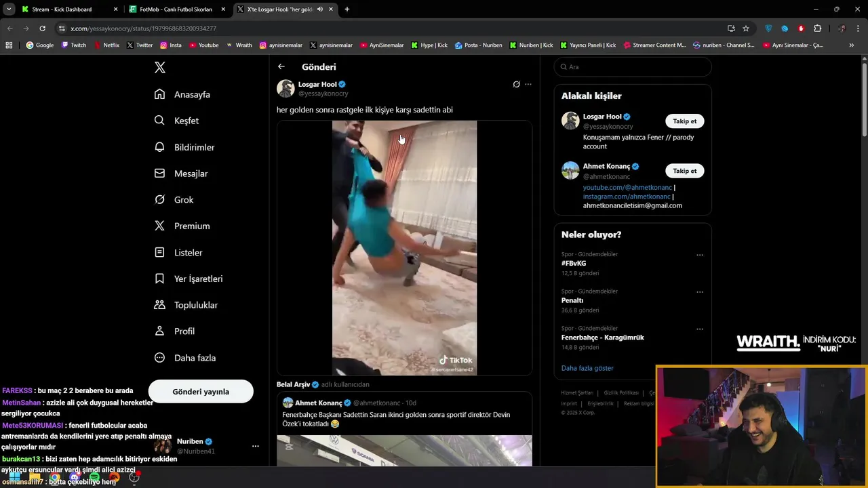Focus the Ara search field
This screenshot has width=868, height=488.
(x=633, y=66)
